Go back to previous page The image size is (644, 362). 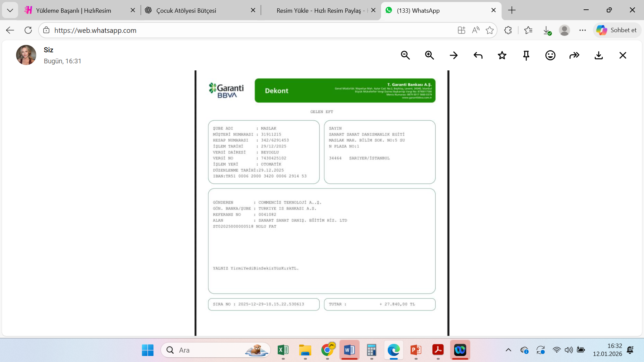pyautogui.click(x=10, y=30)
